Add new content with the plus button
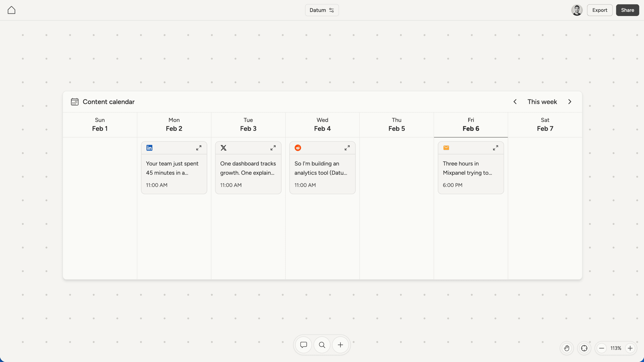644x362 pixels. coord(340,345)
